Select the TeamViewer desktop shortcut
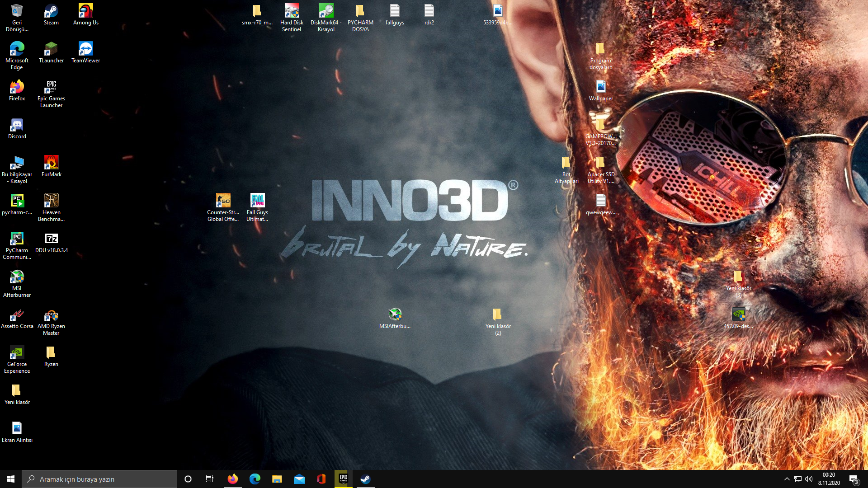868x488 pixels. pos(85,52)
